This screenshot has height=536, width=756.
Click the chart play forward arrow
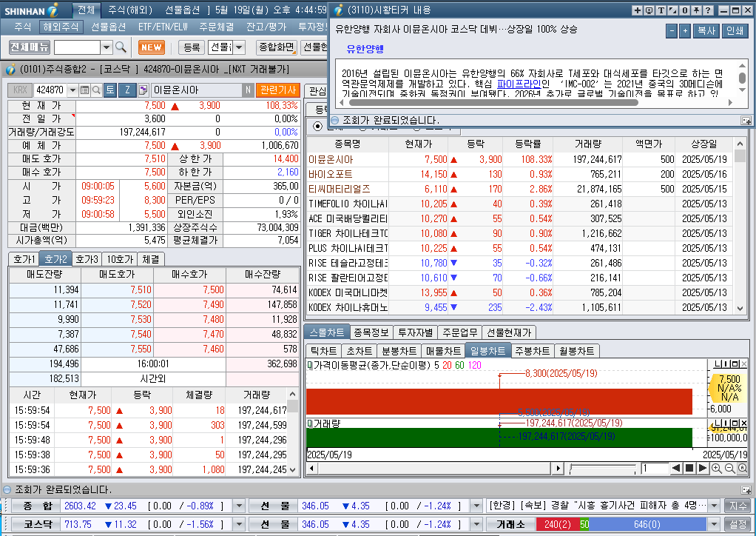click(703, 468)
